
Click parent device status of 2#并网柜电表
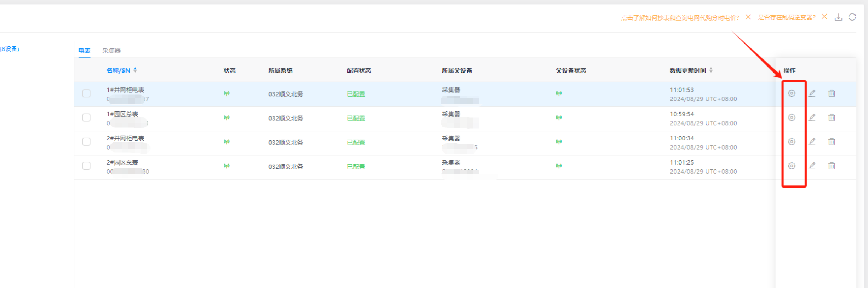point(559,142)
